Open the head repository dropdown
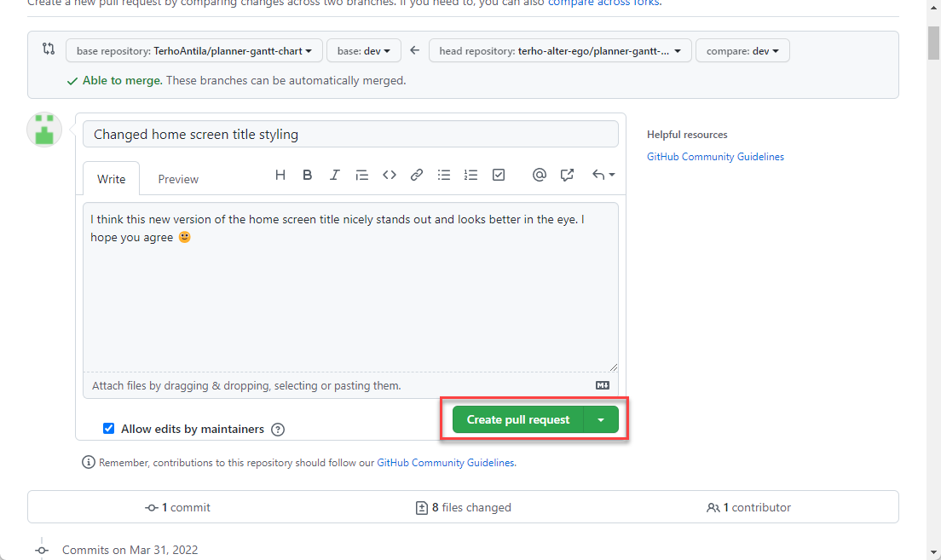Screen dimensions: 941x560 point(559,51)
